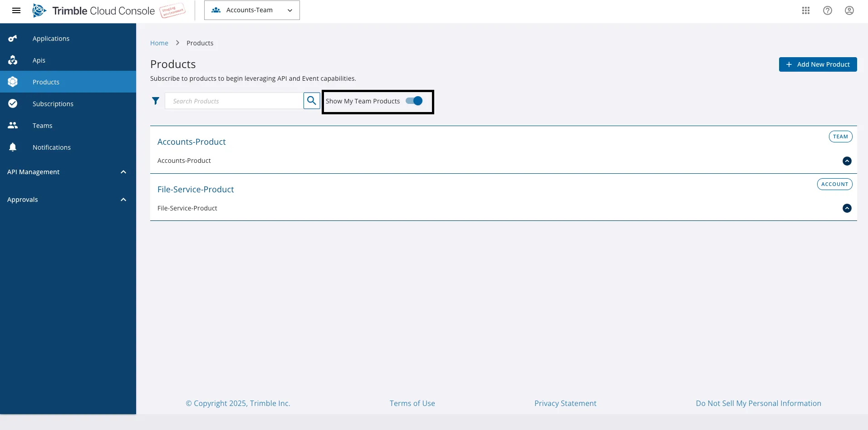Viewport: 868px width, 430px height.
Task: Open Teams from the sidebar
Action: pos(68,125)
